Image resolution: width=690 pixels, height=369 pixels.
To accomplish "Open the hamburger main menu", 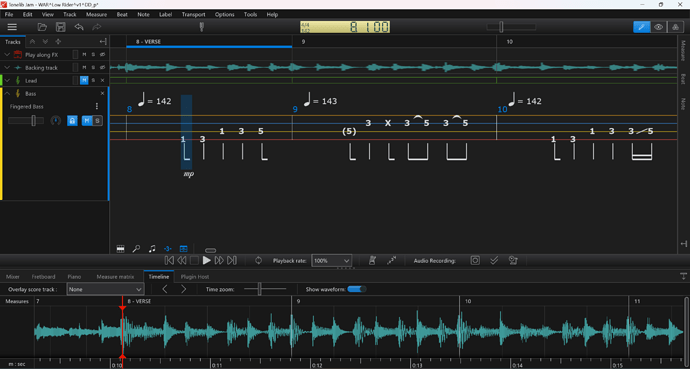I will pyautogui.click(x=12, y=27).
